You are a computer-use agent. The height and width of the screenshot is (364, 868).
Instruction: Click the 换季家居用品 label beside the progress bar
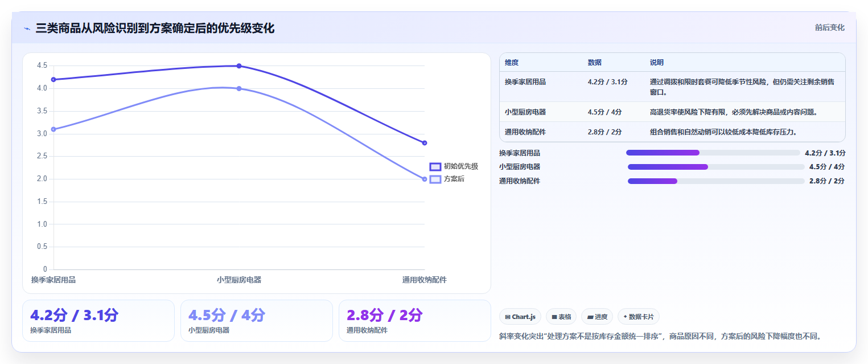(x=520, y=153)
